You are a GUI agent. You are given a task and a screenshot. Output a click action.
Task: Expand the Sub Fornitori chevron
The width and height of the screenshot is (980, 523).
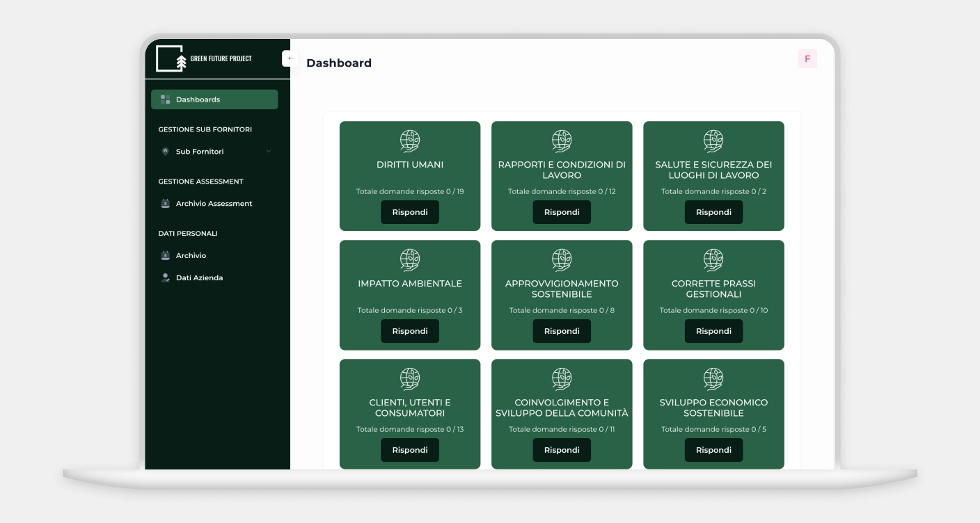(x=269, y=152)
